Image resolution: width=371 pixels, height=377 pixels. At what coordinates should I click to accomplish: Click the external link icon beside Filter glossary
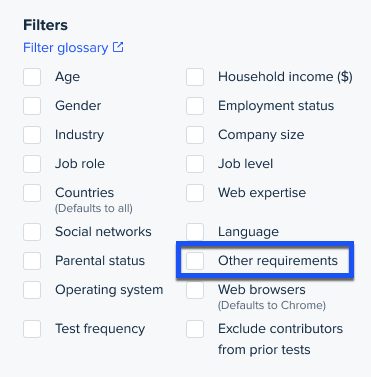(x=118, y=47)
